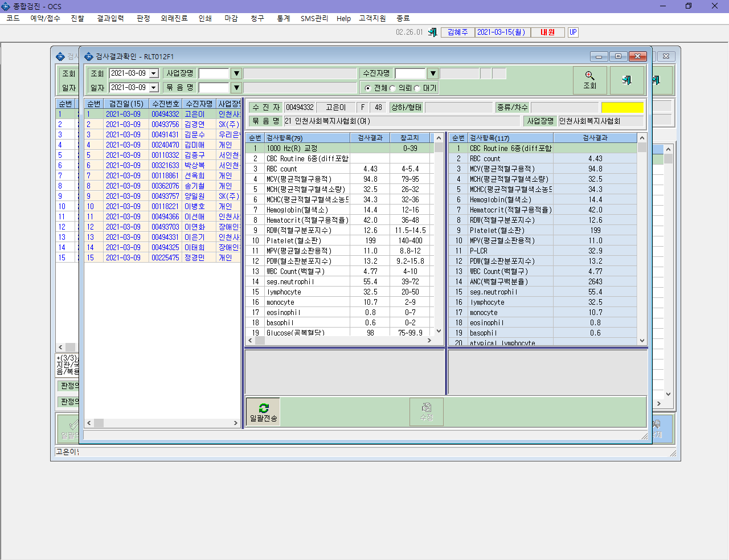Open the 조회 start date dropdown

click(154, 73)
